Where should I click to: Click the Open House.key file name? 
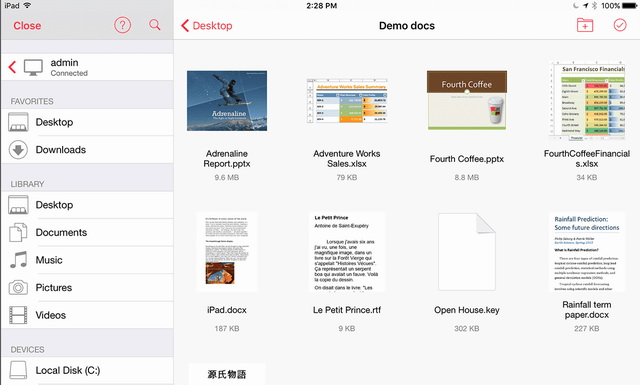pos(467,310)
